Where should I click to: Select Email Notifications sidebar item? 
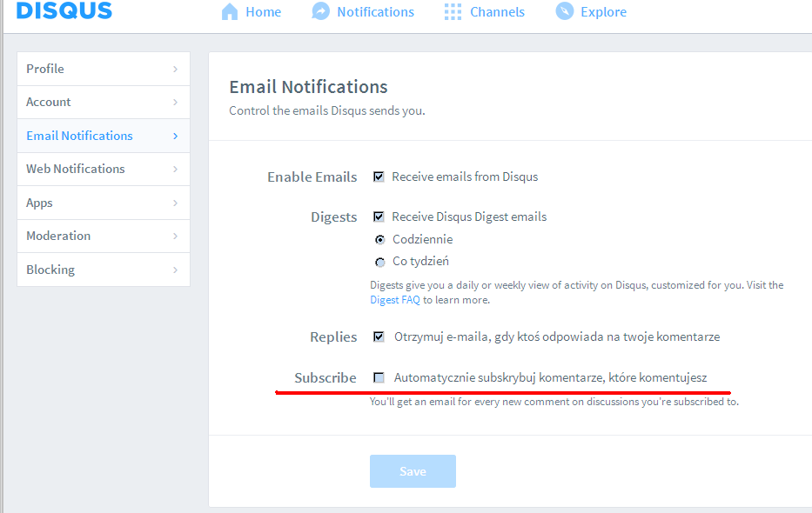coord(104,136)
